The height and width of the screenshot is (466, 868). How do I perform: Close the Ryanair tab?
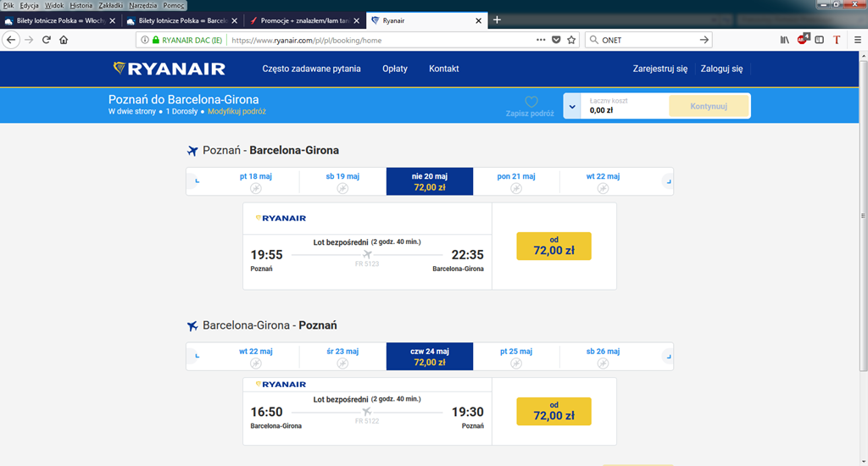click(x=478, y=20)
